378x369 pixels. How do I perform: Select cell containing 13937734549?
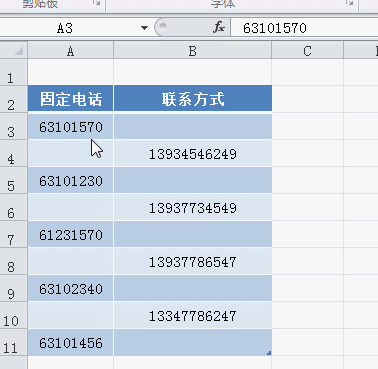coord(193,208)
